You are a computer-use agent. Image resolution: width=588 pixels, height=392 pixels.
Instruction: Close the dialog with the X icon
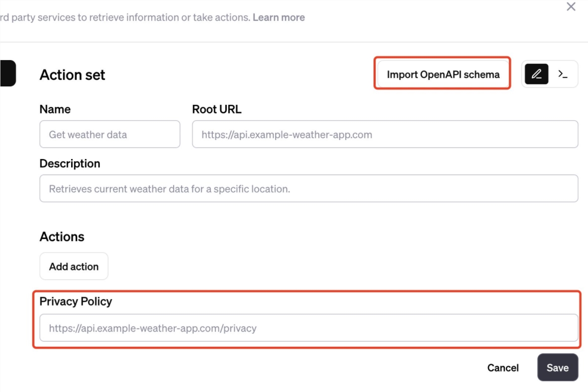571,7
